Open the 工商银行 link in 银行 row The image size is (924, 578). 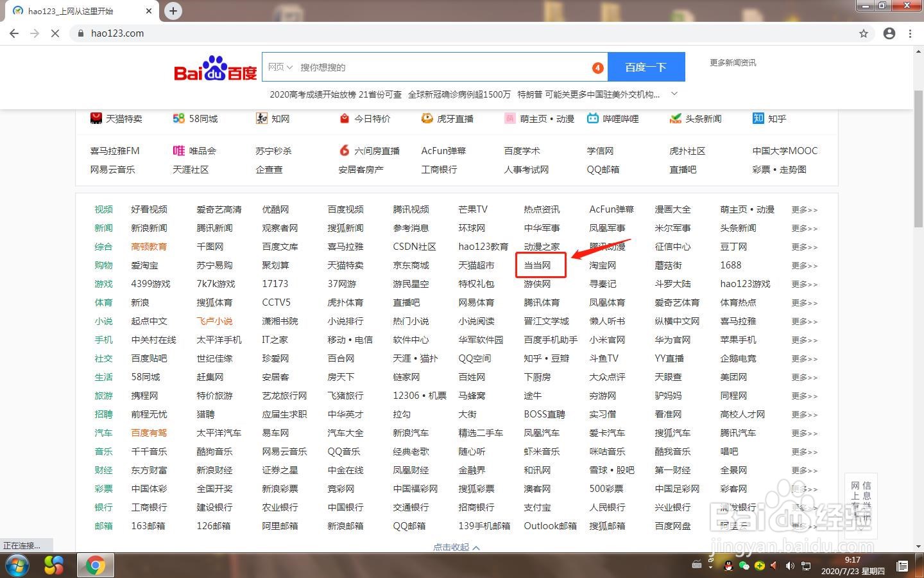click(149, 507)
